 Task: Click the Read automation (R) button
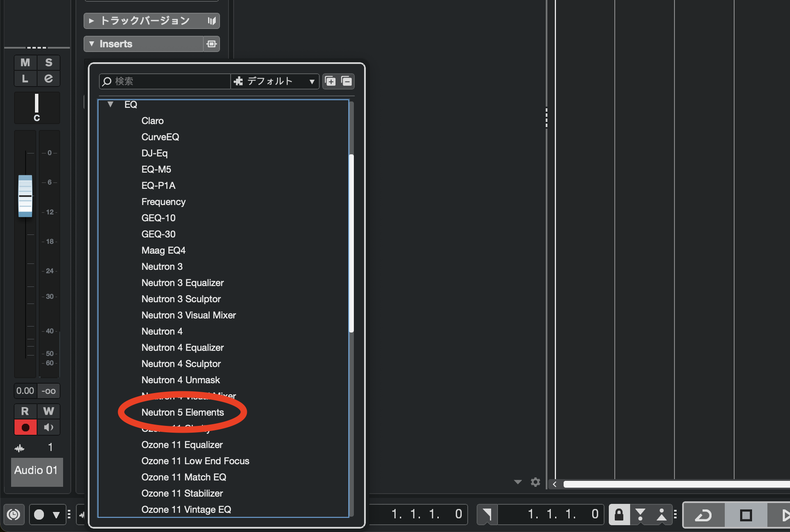tap(25, 411)
